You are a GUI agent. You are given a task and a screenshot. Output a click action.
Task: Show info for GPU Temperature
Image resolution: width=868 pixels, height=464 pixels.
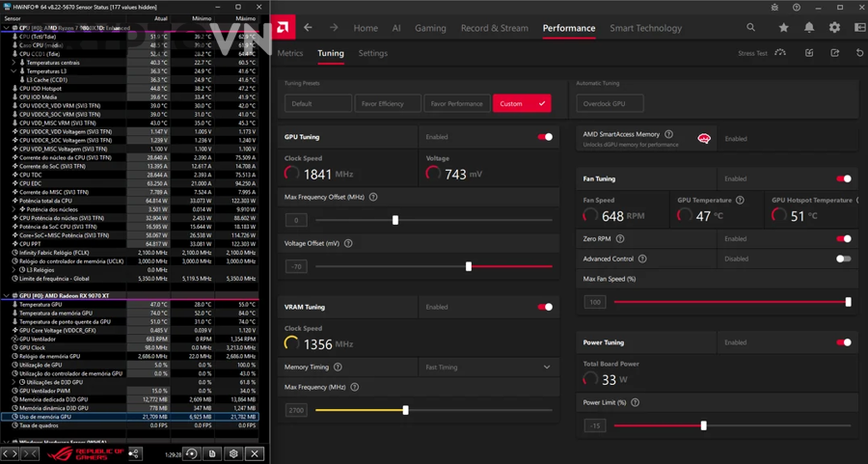coord(740,200)
